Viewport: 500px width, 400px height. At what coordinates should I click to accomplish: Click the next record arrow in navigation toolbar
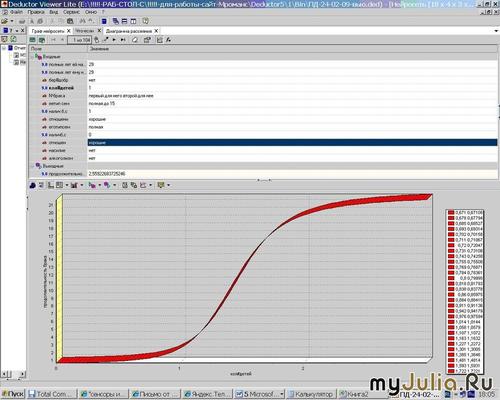(x=114, y=40)
